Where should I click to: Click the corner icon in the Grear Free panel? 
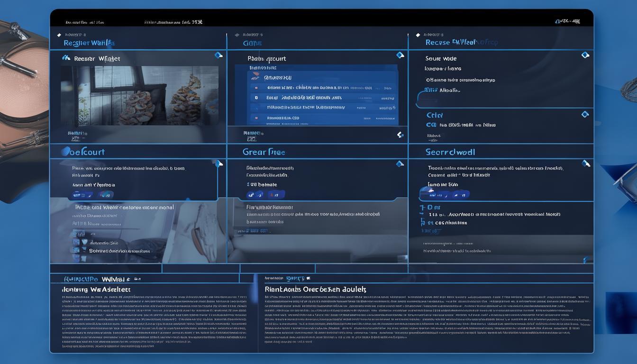coord(400,164)
